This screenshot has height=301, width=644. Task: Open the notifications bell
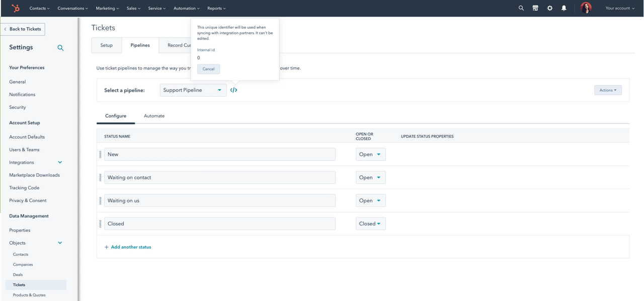(564, 8)
